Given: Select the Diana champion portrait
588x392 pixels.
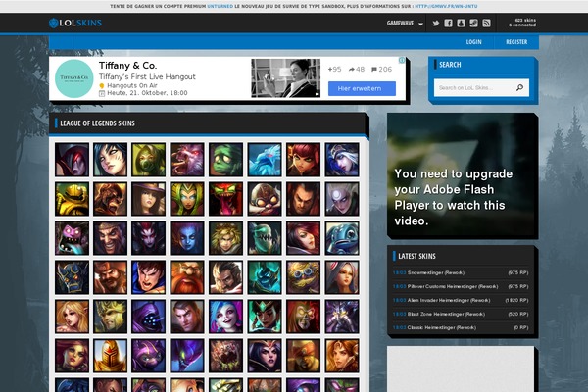Looking at the screenshot, I should point(342,199).
